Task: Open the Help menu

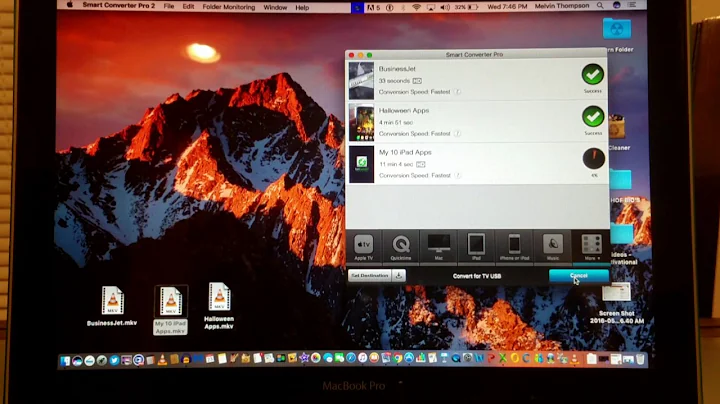Action: [x=302, y=7]
